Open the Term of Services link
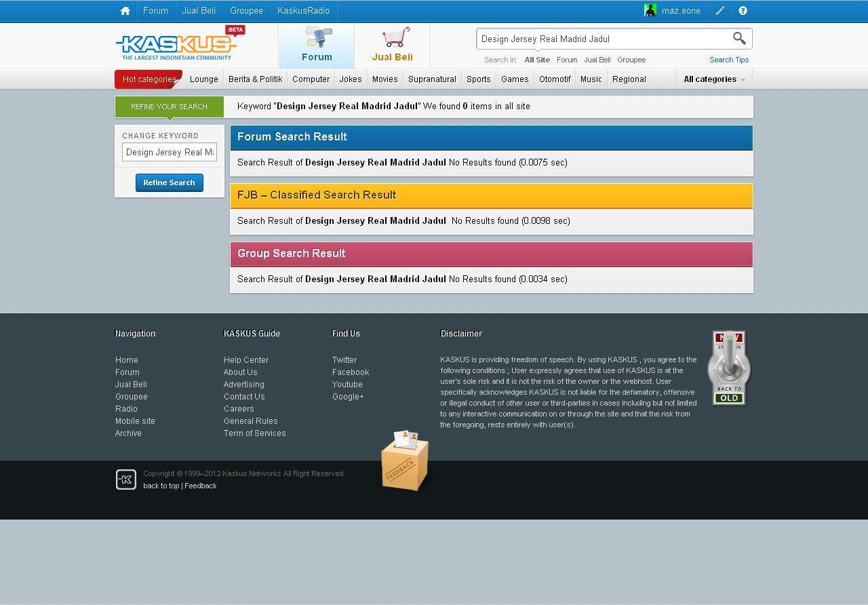The height and width of the screenshot is (605, 868). click(255, 433)
